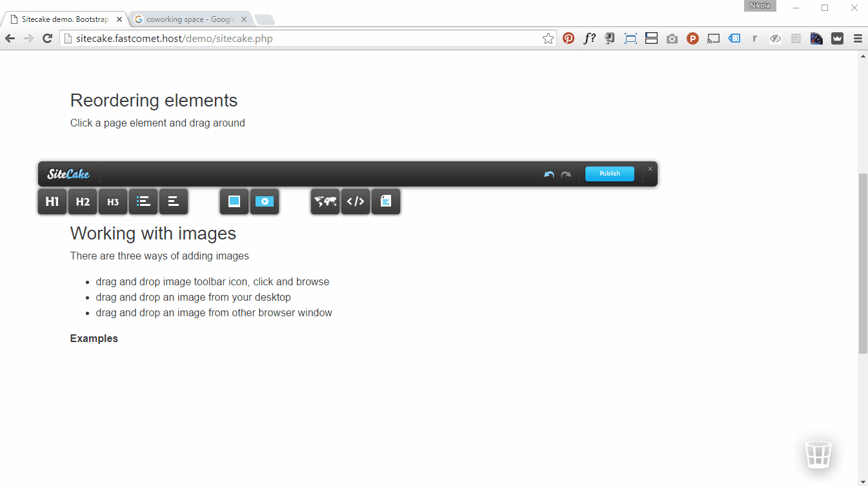Open the speedometer gauge extension icon
Screen dimensions: 868x486
[816, 39]
